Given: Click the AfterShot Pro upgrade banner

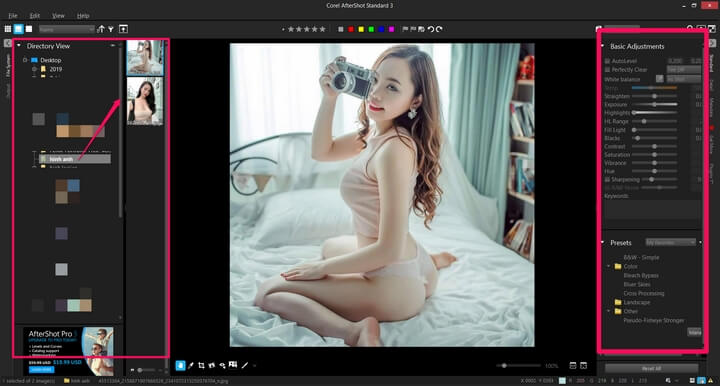Looking at the screenshot, I should click(69, 351).
